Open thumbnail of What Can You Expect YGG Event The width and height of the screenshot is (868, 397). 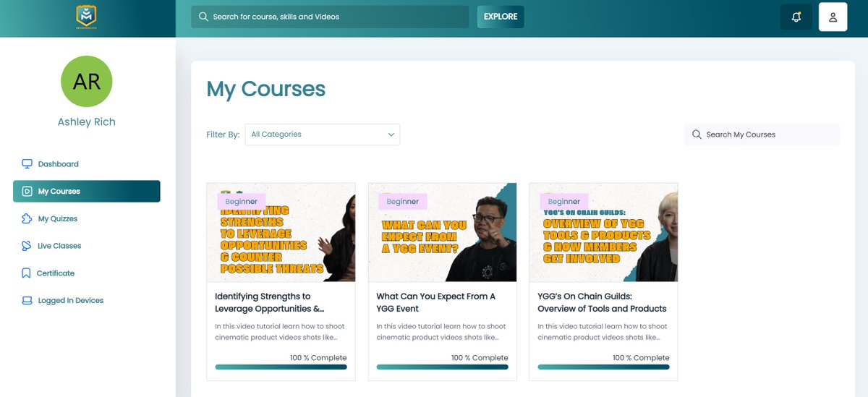click(x=443, y=232)
